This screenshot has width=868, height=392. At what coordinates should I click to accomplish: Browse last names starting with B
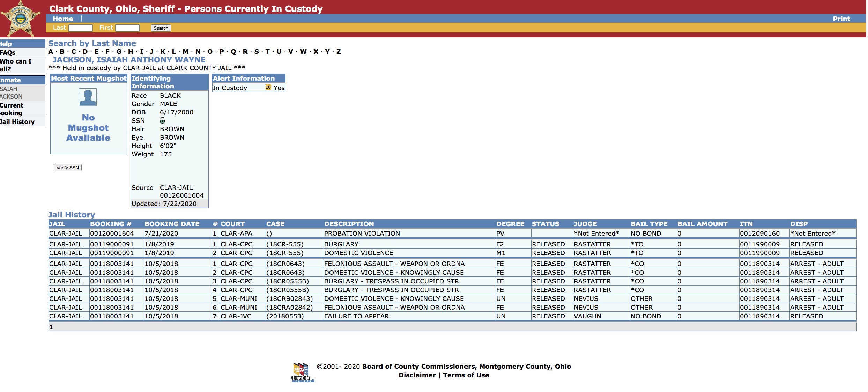(x=62, y=52)
